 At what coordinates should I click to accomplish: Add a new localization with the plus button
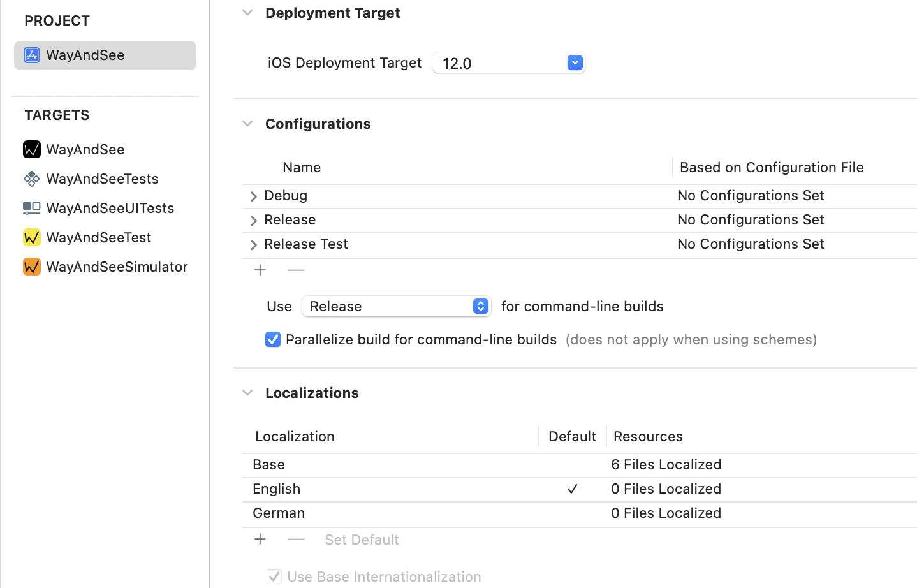pyautogui.click(x=260, y=540)
